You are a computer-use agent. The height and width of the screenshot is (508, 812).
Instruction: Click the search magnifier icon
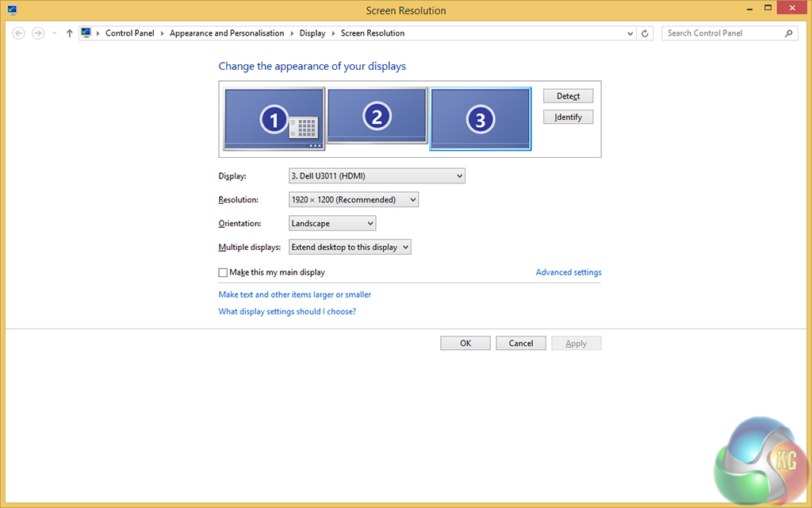(x=788, y=33)
